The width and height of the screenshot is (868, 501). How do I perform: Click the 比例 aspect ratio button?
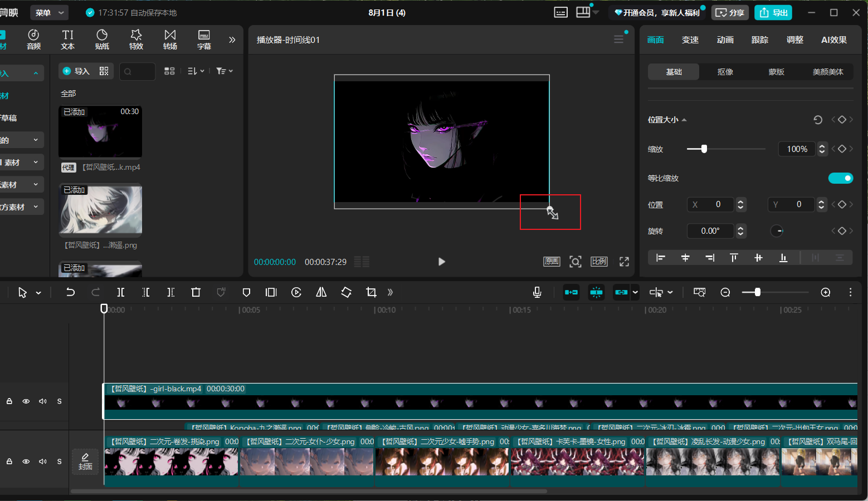[x=599, y=262]
